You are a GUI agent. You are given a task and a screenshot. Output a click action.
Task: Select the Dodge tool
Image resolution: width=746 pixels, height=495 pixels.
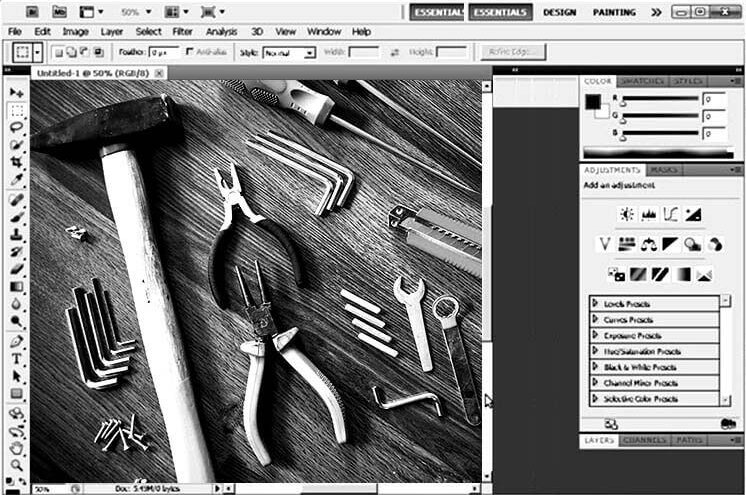point(17,322)
